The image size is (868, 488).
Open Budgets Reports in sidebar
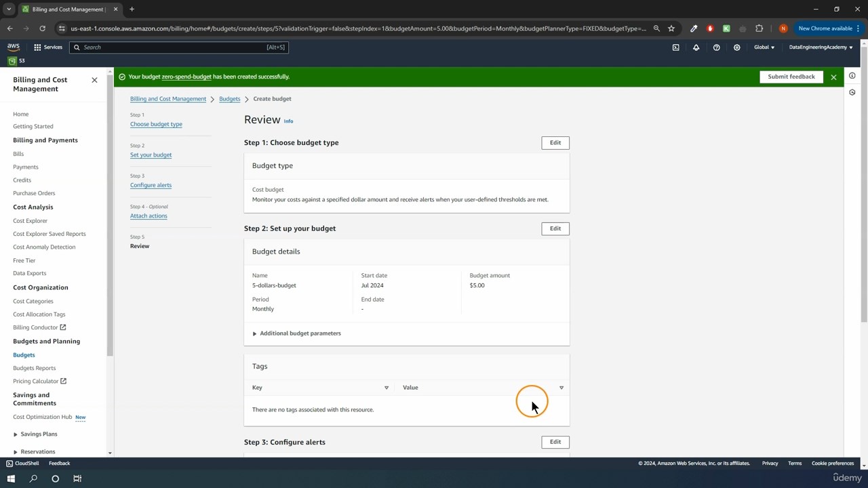[34, 368]
